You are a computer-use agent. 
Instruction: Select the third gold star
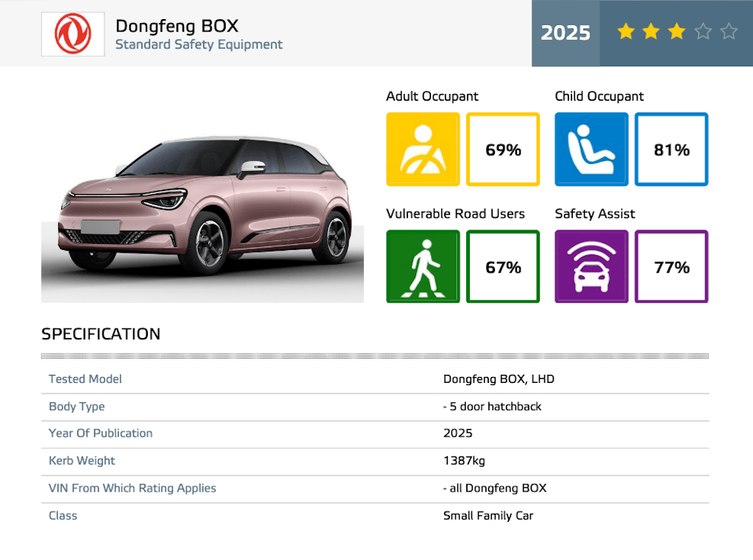676,32
